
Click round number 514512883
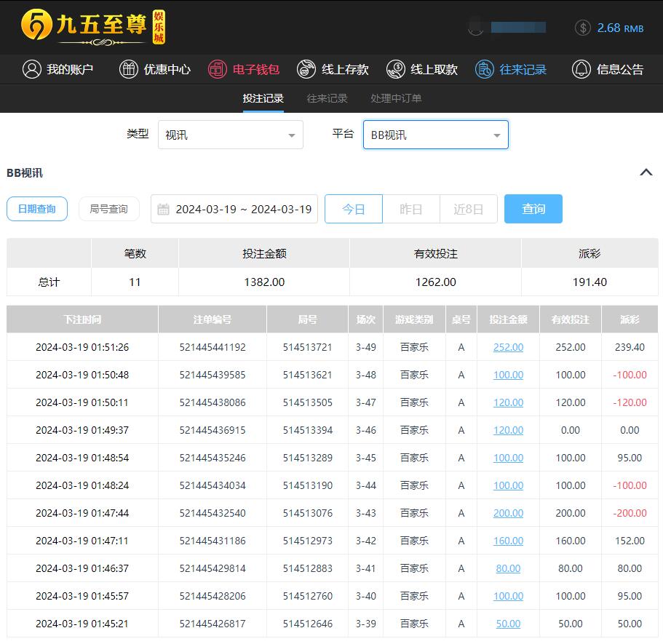coord(307,568)
